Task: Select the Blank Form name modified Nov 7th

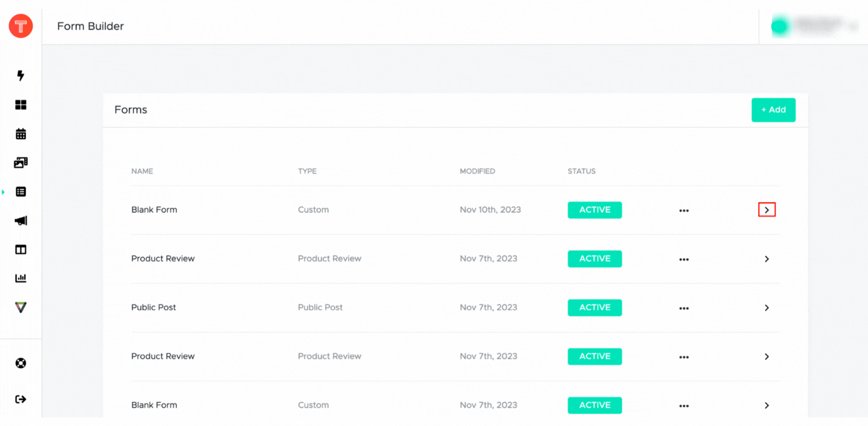Action: [x=154, y=405]
